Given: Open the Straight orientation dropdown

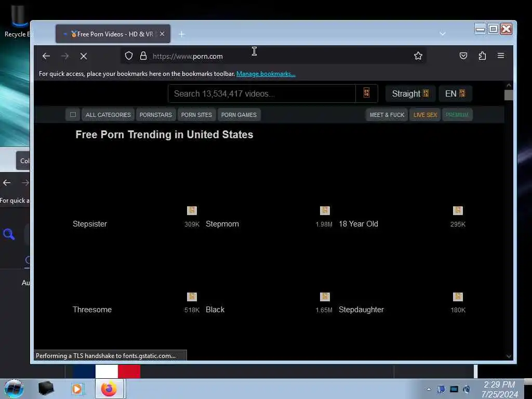Looking at the screenshot, I should tap(410, 94).
